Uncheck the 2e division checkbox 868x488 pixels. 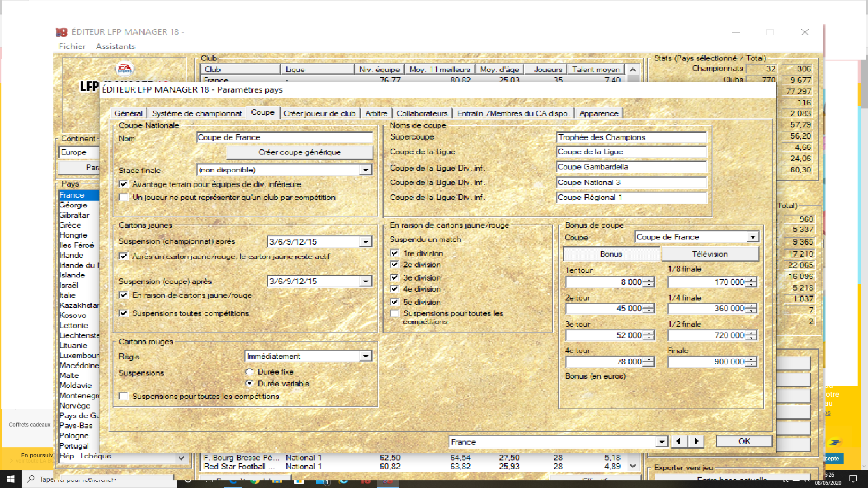click(x=395, y=264)
